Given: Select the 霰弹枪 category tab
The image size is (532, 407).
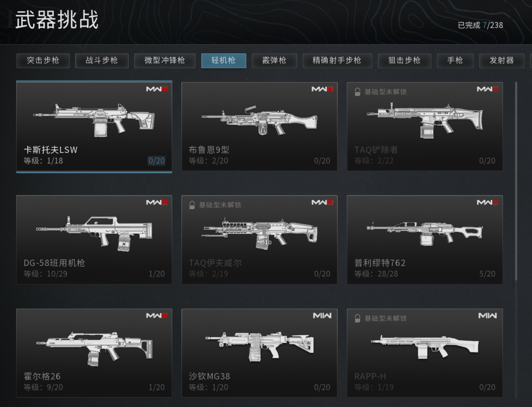Looking at the screenshot, I should pyautogui.click(x=274, y=61).
